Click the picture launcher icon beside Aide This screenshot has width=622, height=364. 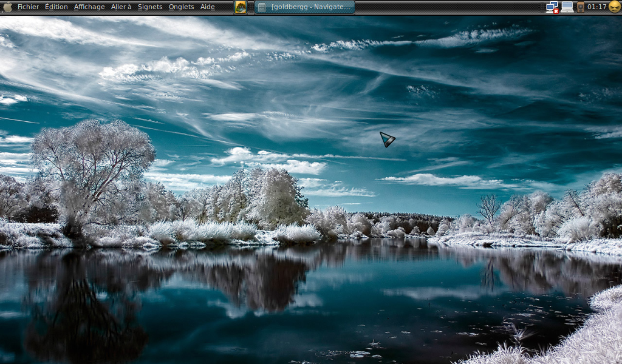(241, 7)
